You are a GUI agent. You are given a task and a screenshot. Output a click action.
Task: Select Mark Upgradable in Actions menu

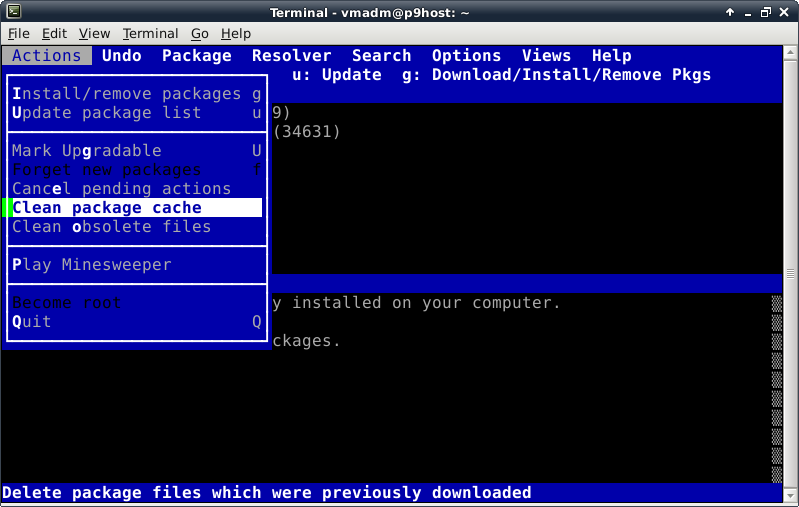pos(87,151)
